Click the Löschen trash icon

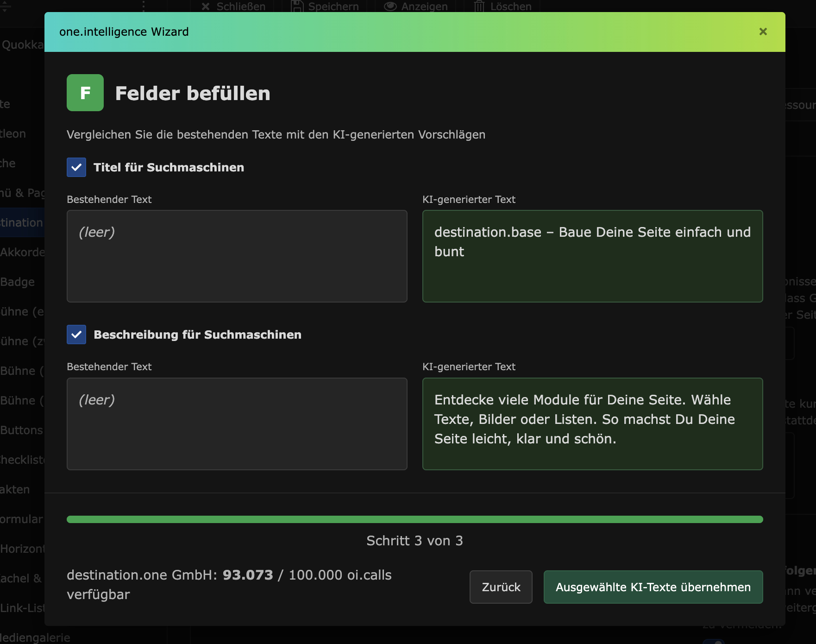479,6
